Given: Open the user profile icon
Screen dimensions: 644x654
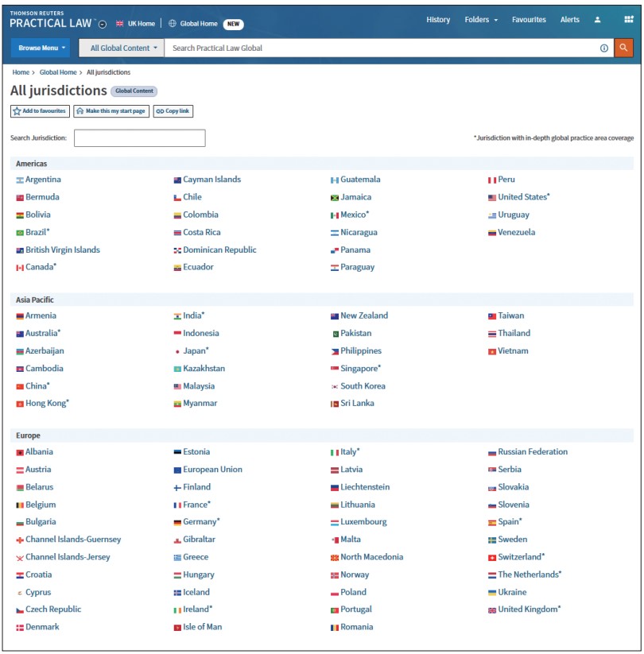Looking at the screenshot, I should tap(597, 20).
